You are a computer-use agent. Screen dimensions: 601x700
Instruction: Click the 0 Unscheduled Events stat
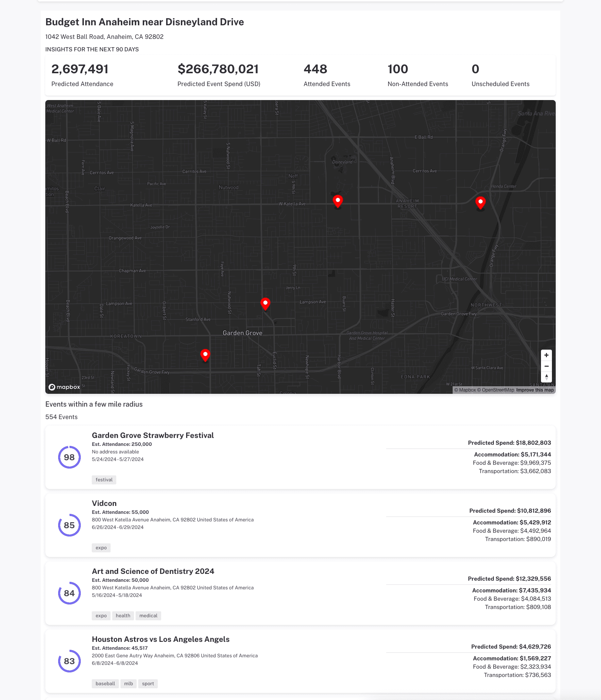(501, 75)
